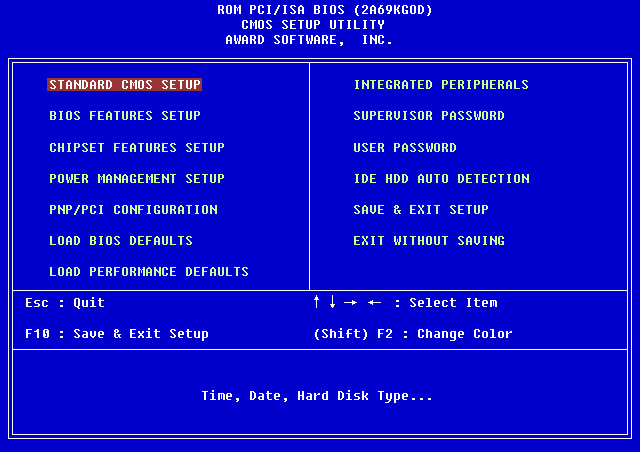Click SAVE & EXIT SETUP menu item

pos(421,210)
